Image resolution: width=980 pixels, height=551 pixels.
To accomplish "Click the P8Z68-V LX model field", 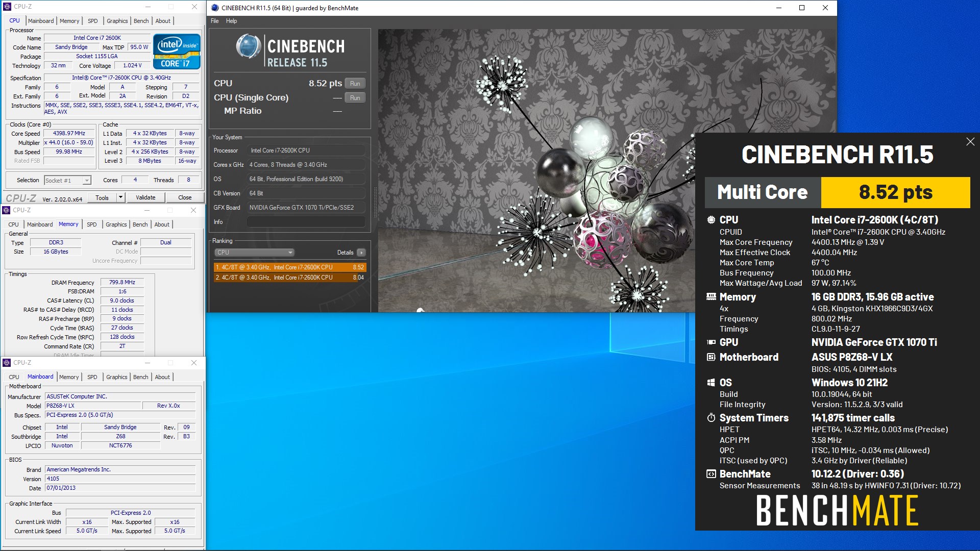I will [x=93, y=406].
